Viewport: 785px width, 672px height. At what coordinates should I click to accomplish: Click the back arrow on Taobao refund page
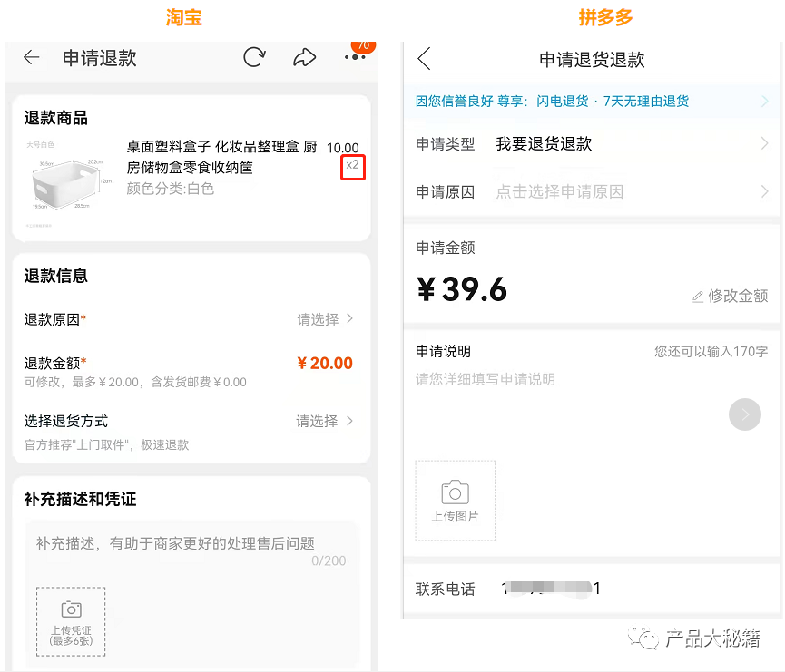click(31, 57)
